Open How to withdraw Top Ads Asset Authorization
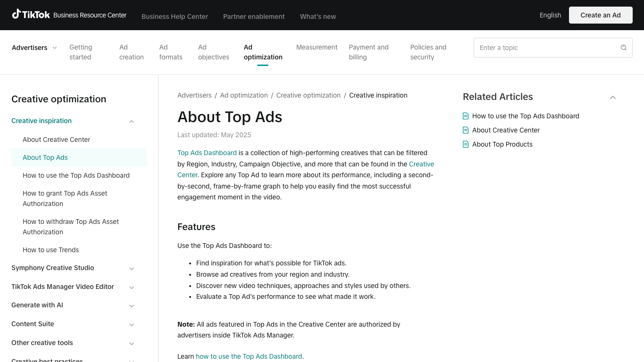Image resolution: width=644 pixels, height=362 pixels. pyautogui.click(x=71, y=227)
